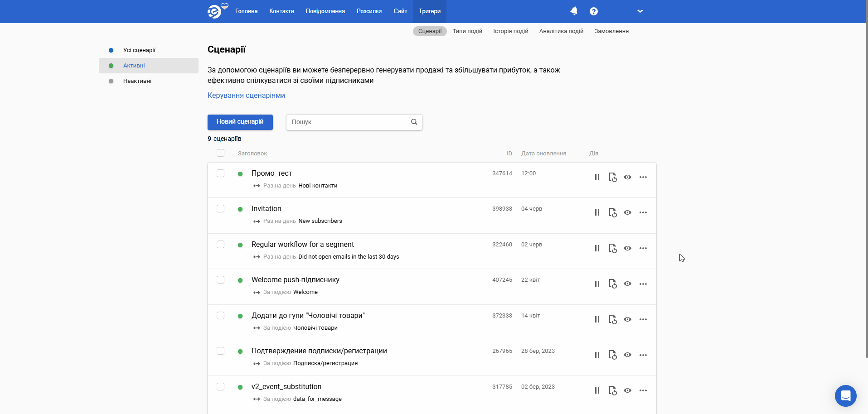
Task: Tick the Додати до гупи checkbox
Action: click(220, 316)
